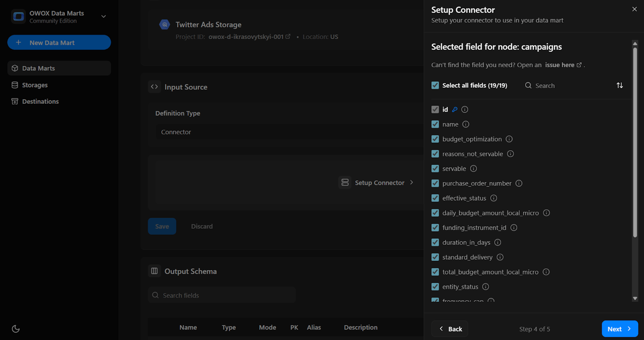
Task: Show info for daily_budget_amount_local_micro
Action: (547, 213)
